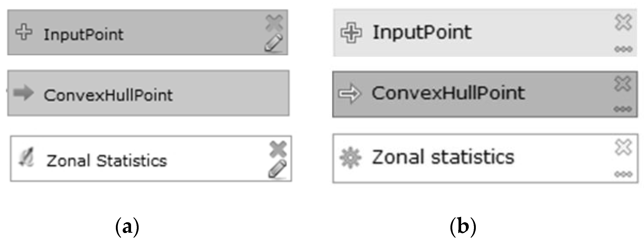Click the plus icon of InputPoint in panel (a)
644x244 pixels.
(x=24, y=32)
